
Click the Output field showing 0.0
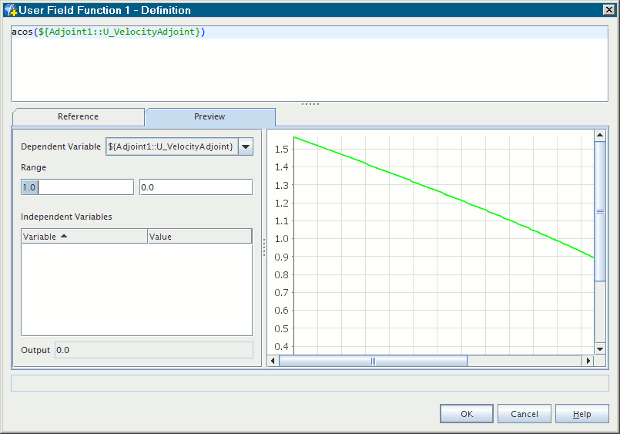[154, 350]
